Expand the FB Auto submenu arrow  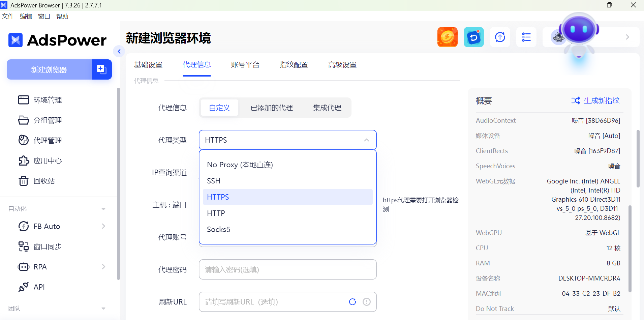pos(103,226)
